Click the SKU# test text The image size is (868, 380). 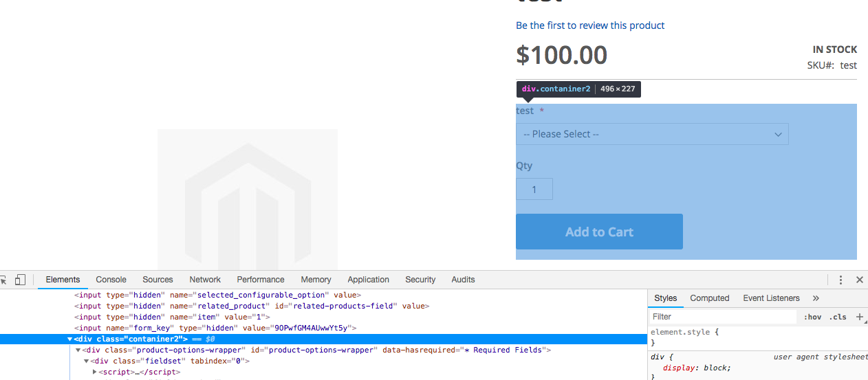(832, 65)
